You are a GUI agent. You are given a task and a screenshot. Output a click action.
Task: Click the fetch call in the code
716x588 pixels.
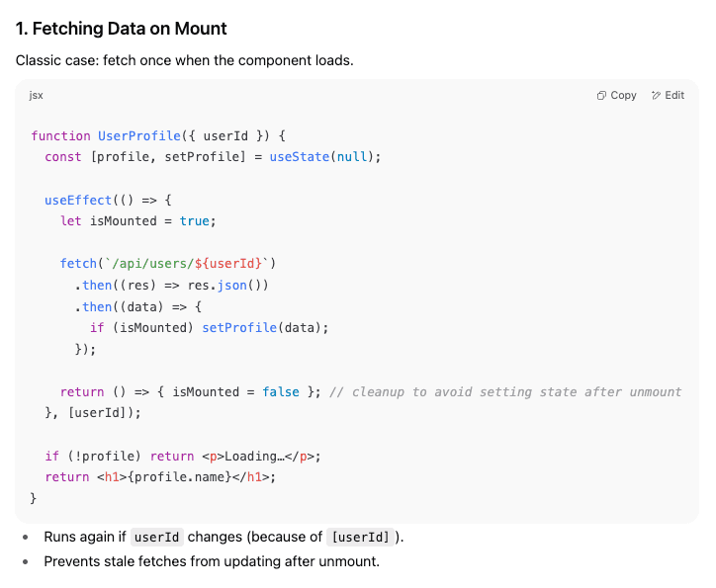(x=76, y=264)
